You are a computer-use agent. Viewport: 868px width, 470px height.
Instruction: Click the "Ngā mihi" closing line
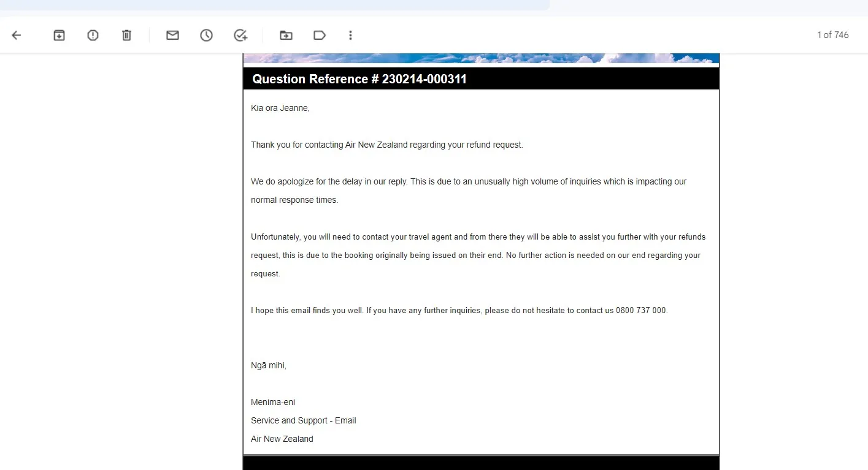click(x=269, y=366)
